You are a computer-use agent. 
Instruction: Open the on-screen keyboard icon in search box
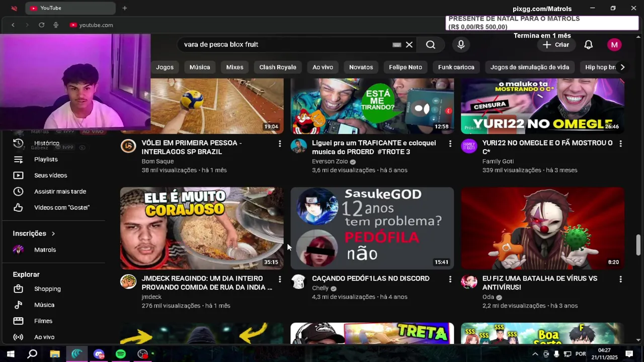tap(397, 45)
